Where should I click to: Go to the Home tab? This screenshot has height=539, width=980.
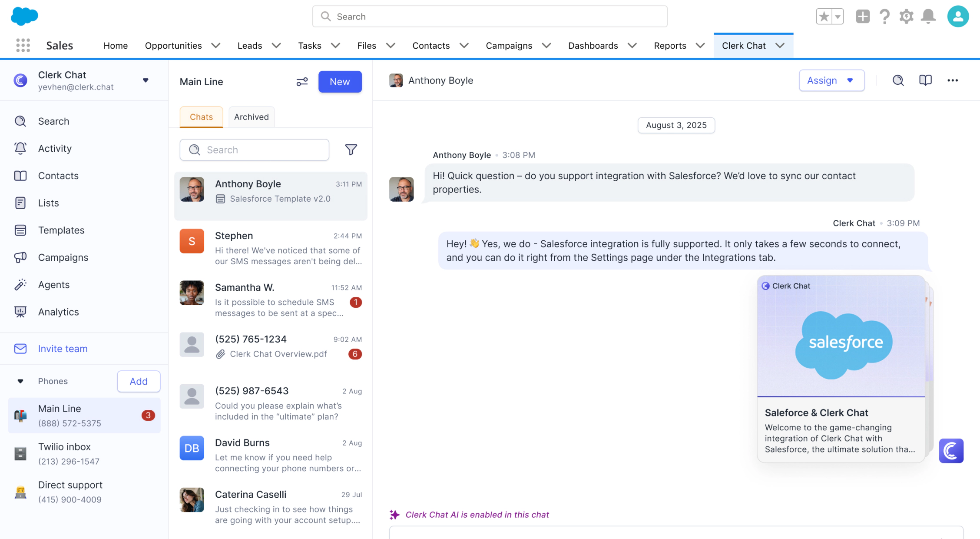click(116, 46)
